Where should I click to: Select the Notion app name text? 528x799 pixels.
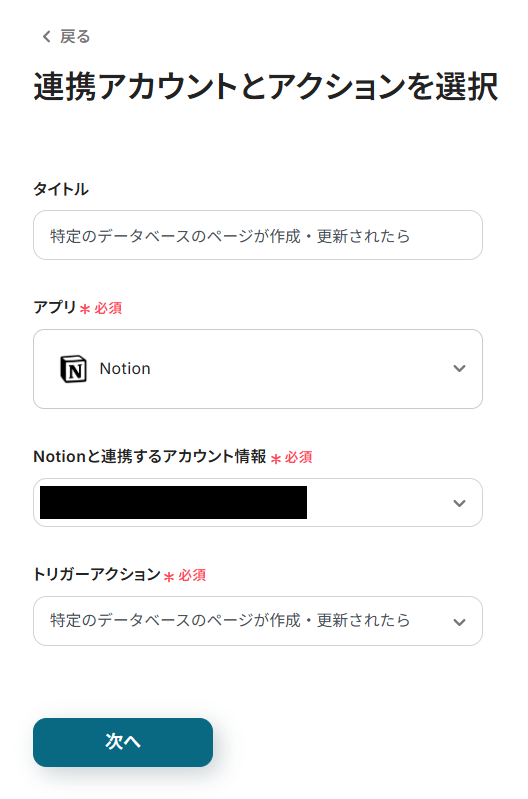click(125, 368)
